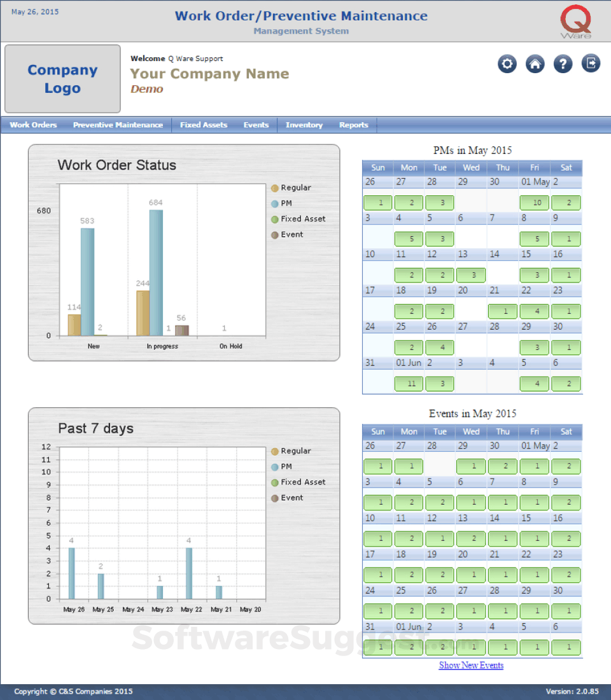The width and height of the screenshot is (611, 700).
Task: Click the Company Logo placeholder
Action: [x=62, y=78]
